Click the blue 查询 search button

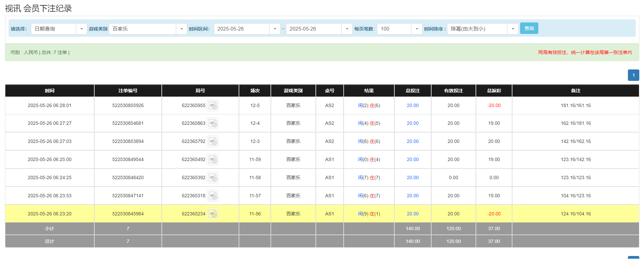point(529,29)
